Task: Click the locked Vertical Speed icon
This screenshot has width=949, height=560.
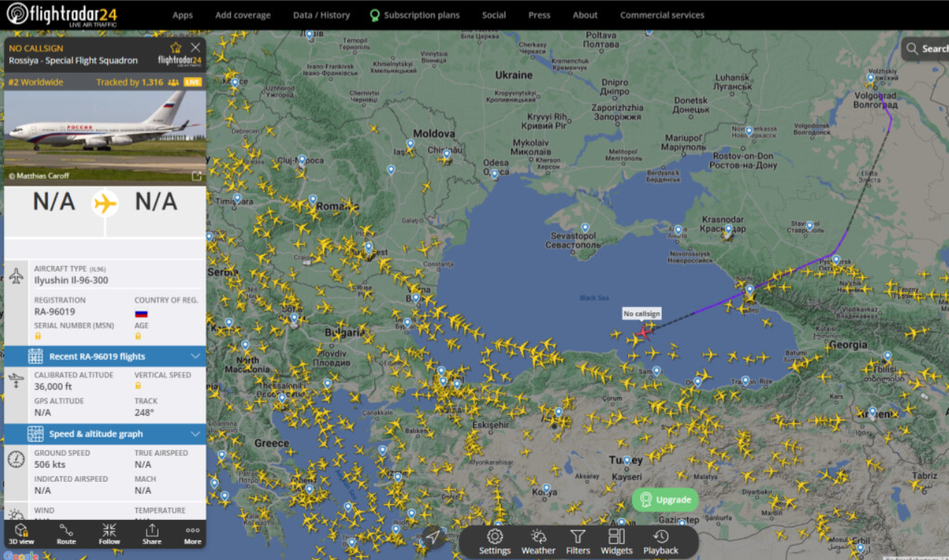Action: coord(138,385)
